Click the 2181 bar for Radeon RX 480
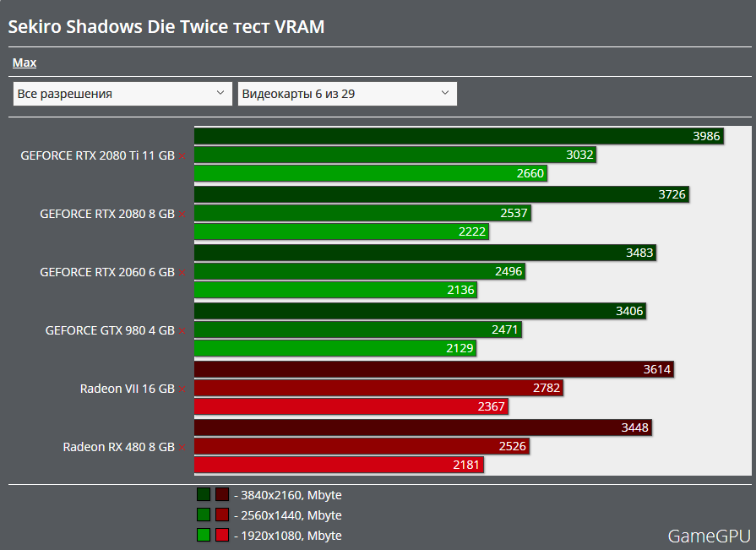Image resolution: width=756 pixels, height=550 pixels. [x=339, y=466]
